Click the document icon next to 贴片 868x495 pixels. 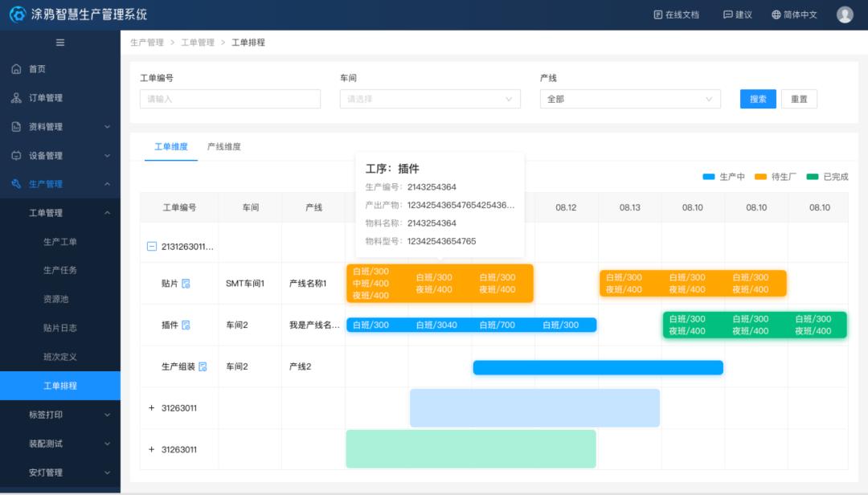click(186, 284)
